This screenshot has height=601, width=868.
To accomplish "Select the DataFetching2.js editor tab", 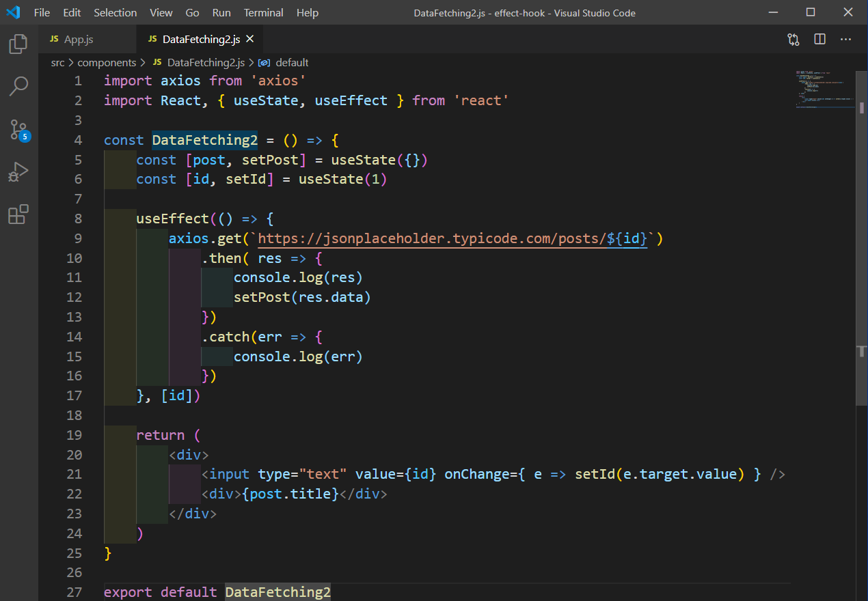I will 201,40.
